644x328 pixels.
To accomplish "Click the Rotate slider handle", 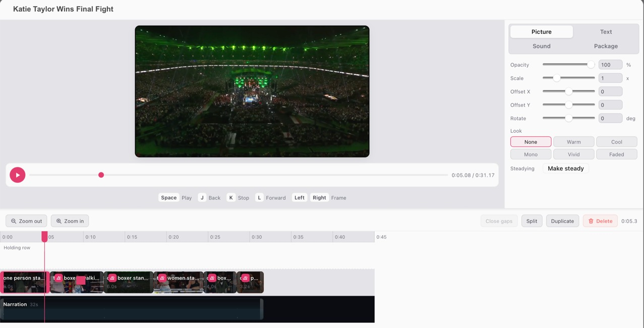I will click(568, 118).
